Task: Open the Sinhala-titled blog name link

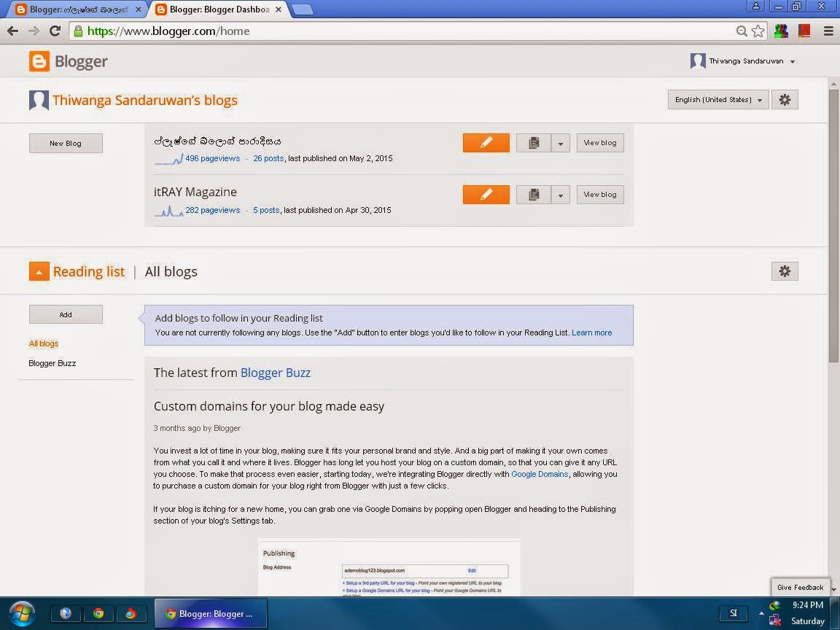Action: (x=217, y=141)
